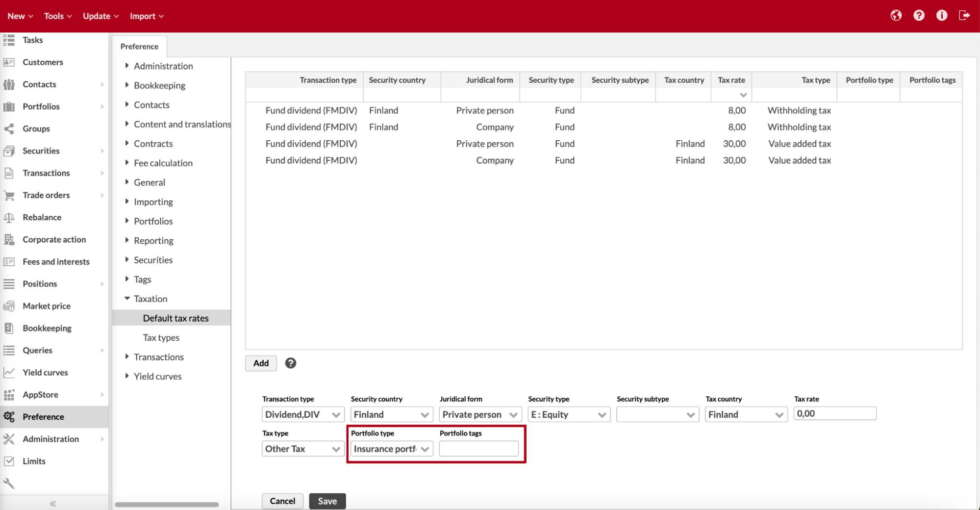Click the Portfolio tags input field

[x=478, y=449]
